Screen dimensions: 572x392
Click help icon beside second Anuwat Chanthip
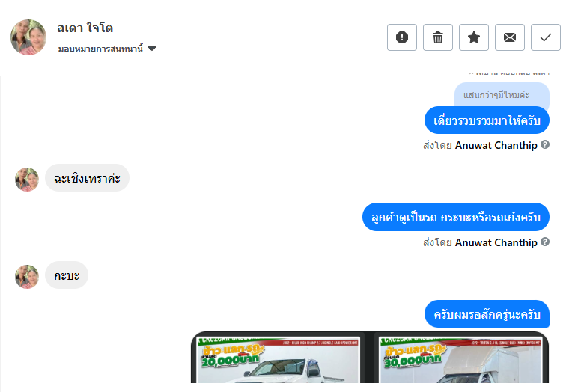[545, 242]
